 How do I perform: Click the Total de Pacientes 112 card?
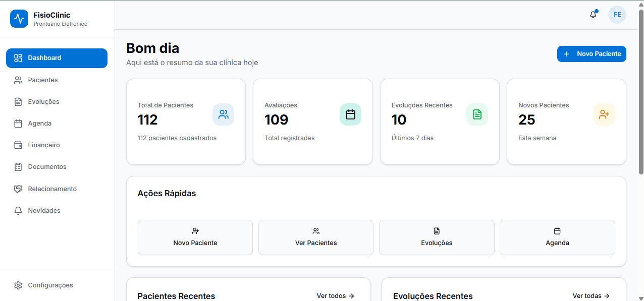(x=186, y=122)
